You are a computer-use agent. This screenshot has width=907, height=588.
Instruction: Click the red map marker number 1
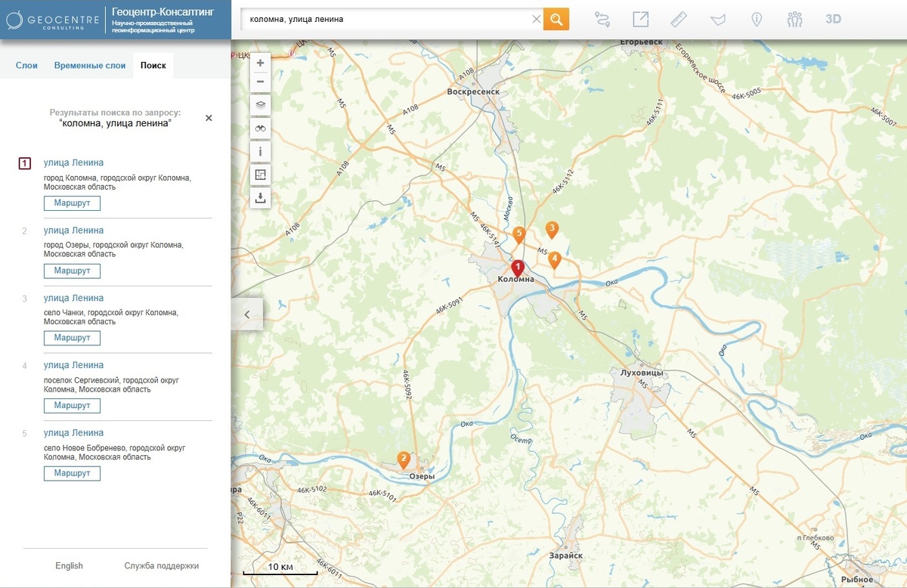[518, 268]
